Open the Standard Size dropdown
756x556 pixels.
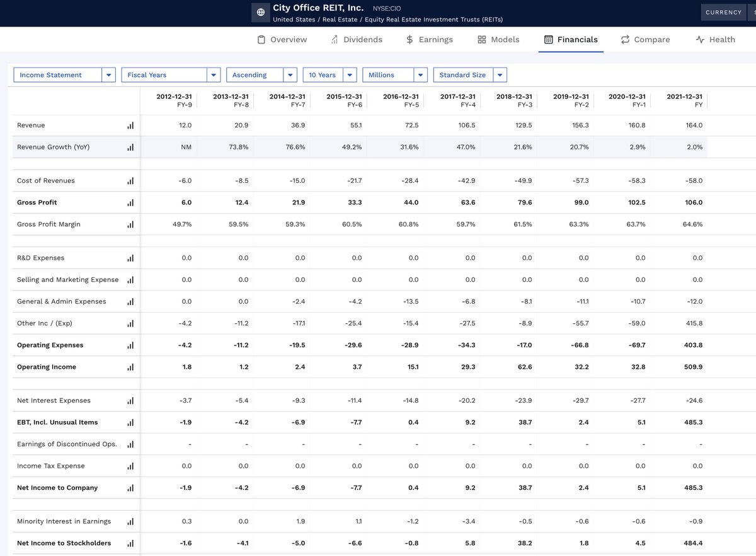(x=470, y=75)
